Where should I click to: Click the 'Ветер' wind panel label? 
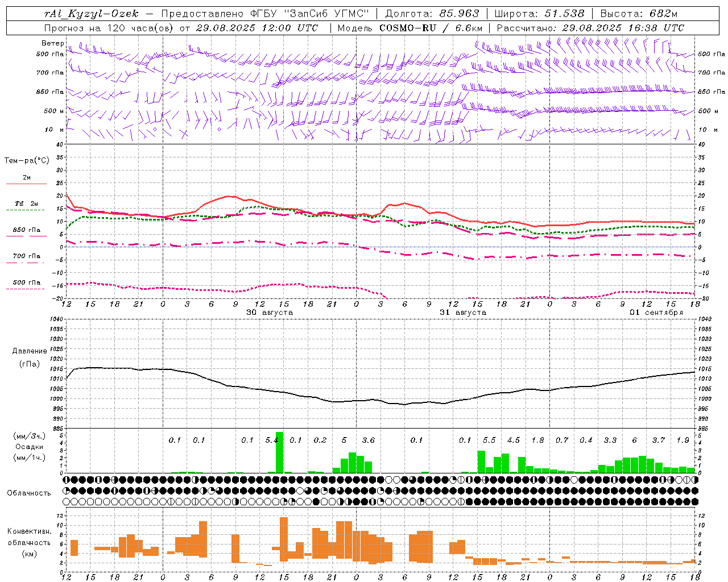[53, 43]
